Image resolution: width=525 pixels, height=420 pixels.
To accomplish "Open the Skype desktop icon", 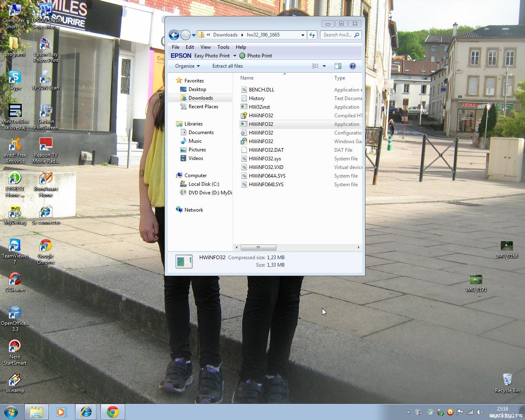I will click(x=15, y=80).
